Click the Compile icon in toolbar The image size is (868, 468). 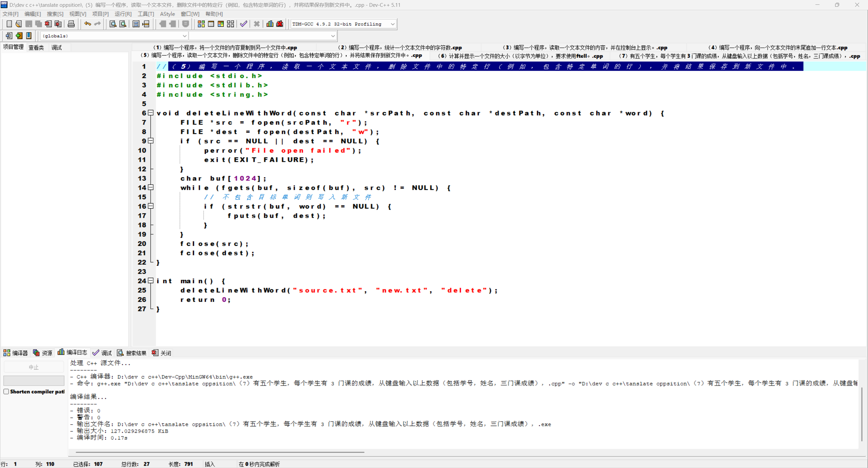(x=201, y=24)
